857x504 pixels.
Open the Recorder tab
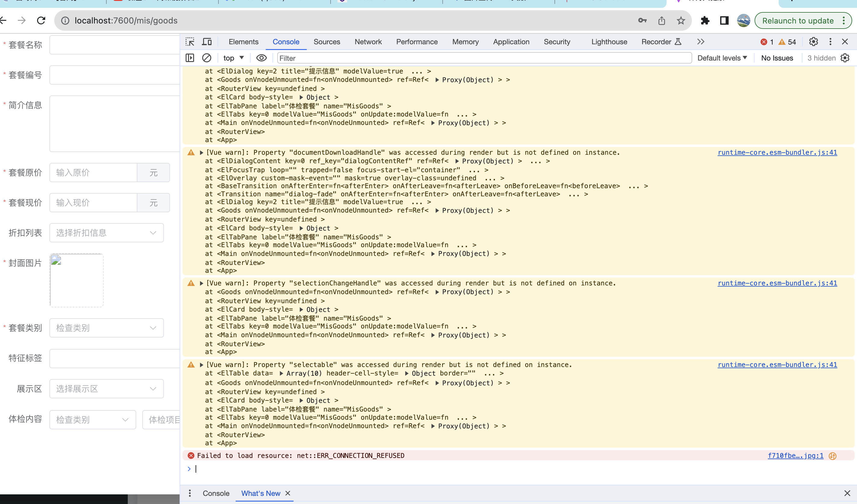pos(661,42)
